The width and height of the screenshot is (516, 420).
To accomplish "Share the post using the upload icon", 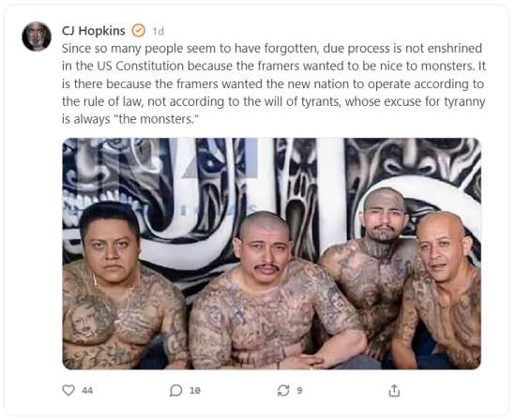I will 394,390.
